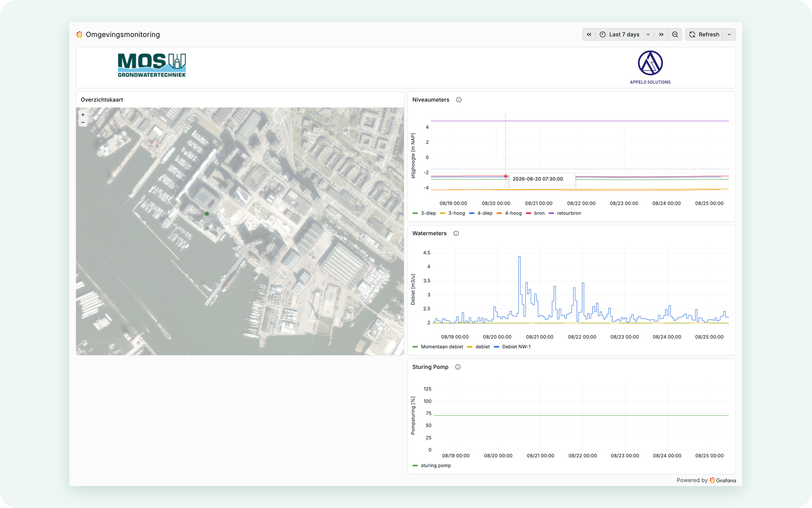
Task: Toggle the 4-hoog series in legend
Action: [x=510, y=213]
